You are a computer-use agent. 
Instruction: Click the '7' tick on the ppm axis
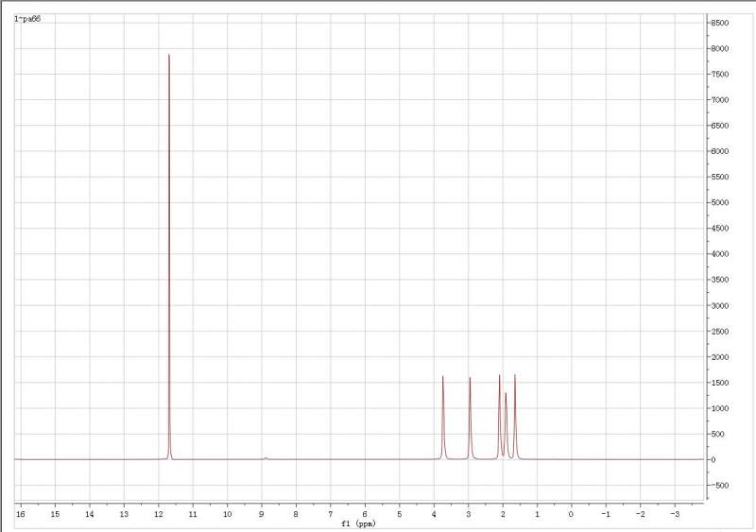[330, 514]
